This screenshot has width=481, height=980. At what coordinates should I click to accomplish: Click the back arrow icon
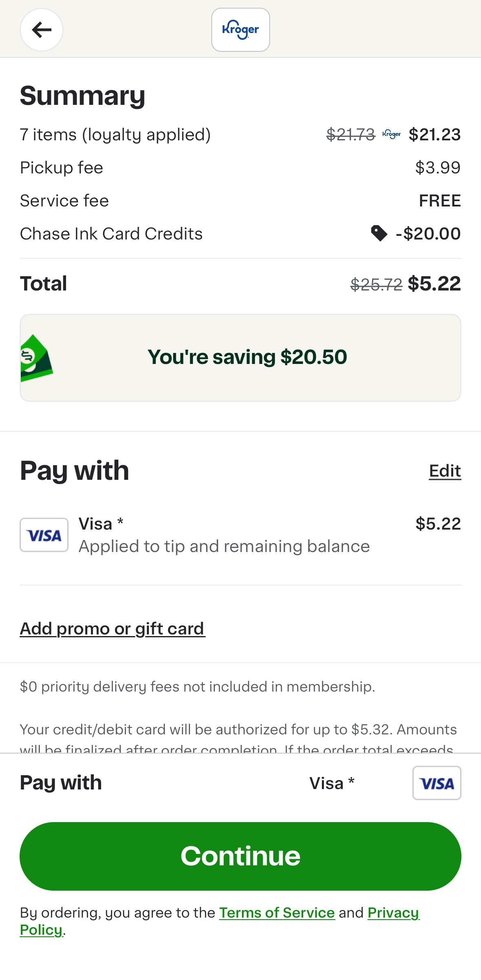[41, 30]
